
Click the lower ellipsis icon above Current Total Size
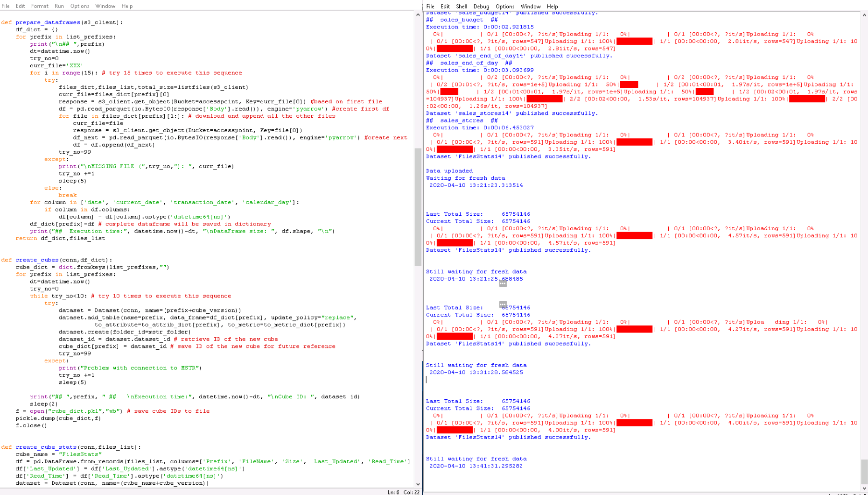(503, 304)
